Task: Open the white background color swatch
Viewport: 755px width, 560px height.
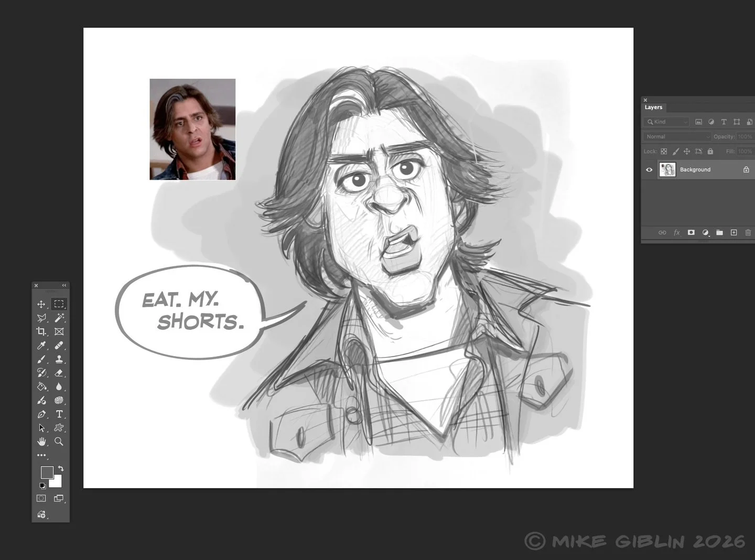Action: tap(57, 483)
